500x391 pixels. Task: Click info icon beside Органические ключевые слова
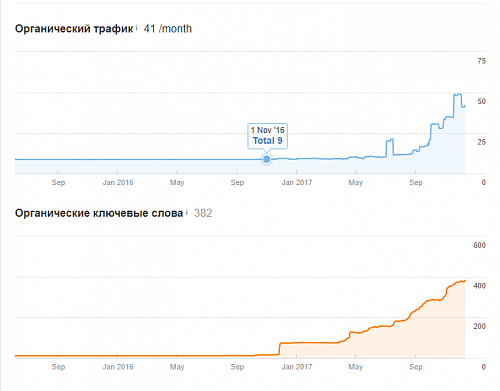click(x=187, y=212)
